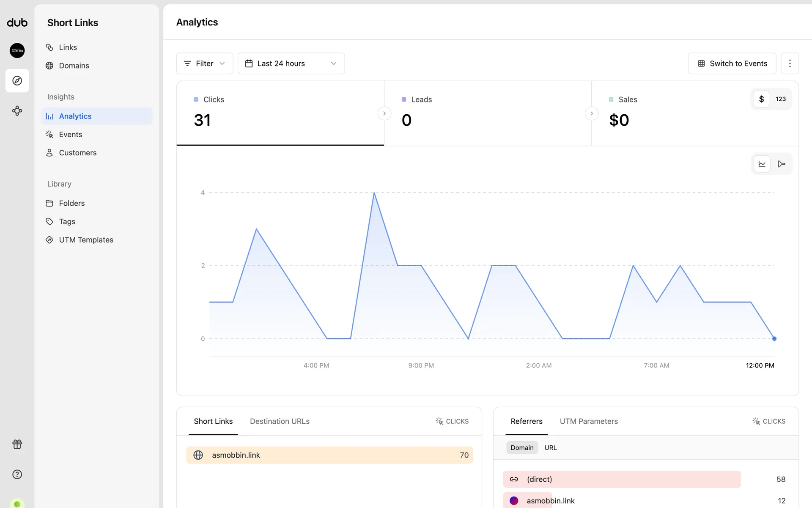This screenshot has height=508, width=812.
Task: Open the three-dot options menu
Action: coord(790,63)
